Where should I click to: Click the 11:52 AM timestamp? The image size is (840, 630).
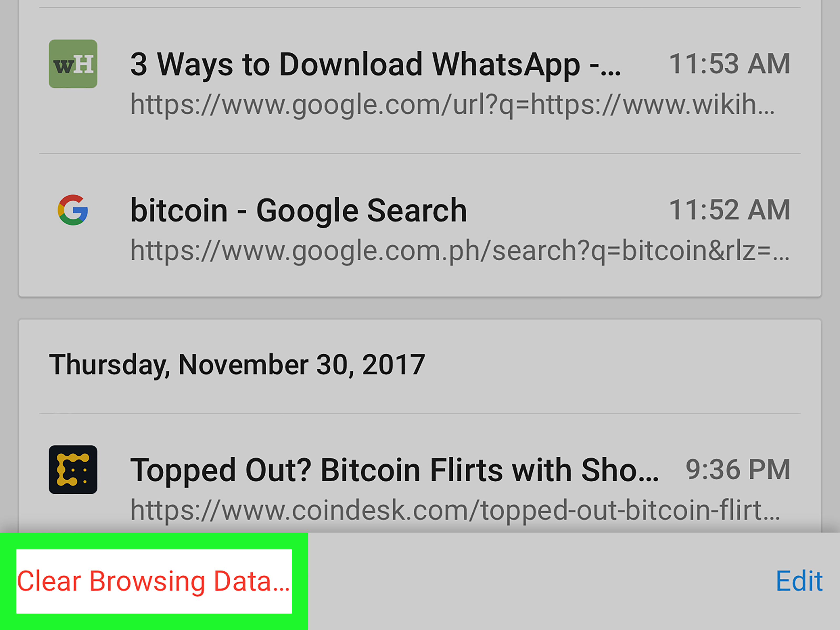pyautogui.click(x=729, y=210)
